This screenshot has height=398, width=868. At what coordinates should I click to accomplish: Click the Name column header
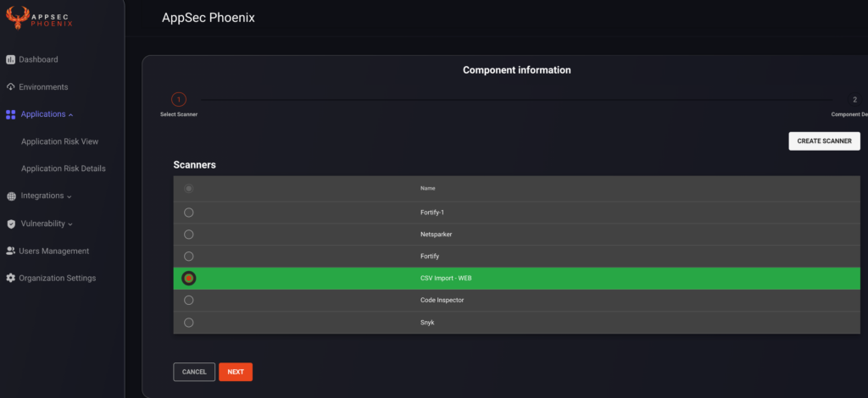tap(427, 189)
